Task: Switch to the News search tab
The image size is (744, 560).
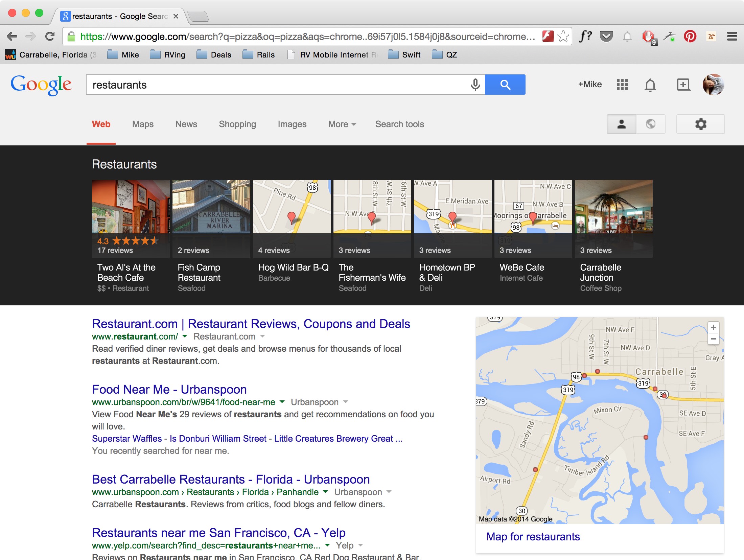Action: pyautogui.click(x=186, y=124)
